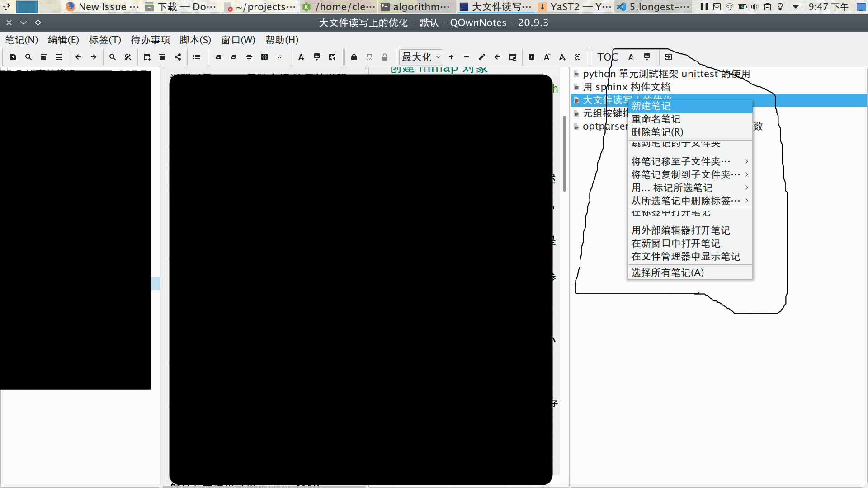
Task: Open the 待办事项 menu
Action: click(151, 40)
